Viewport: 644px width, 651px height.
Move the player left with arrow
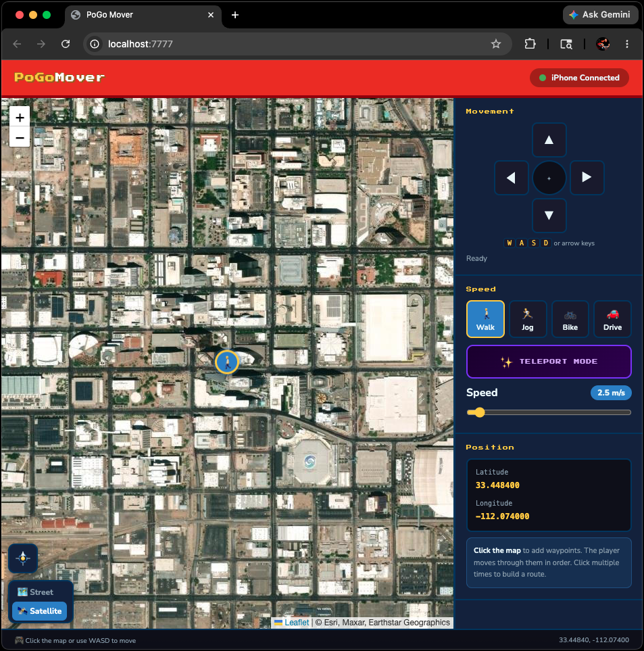(512, 178)
